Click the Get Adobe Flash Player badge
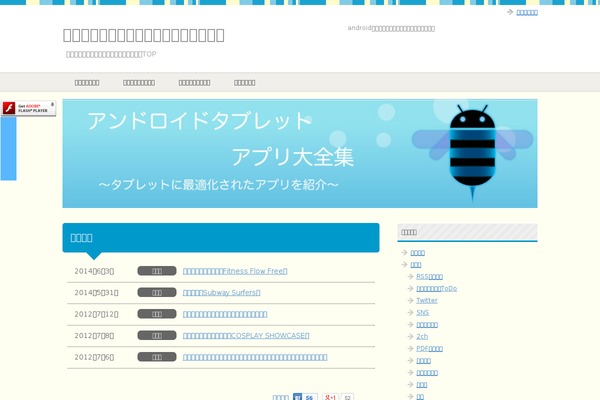The image size is (600, 400). point(28,108)
